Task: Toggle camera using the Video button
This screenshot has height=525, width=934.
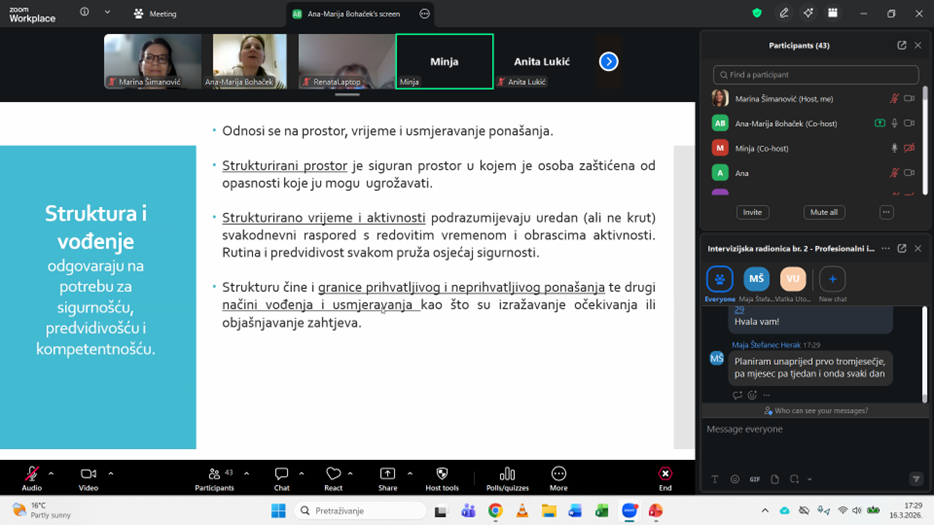Action: tap(88, 475)
